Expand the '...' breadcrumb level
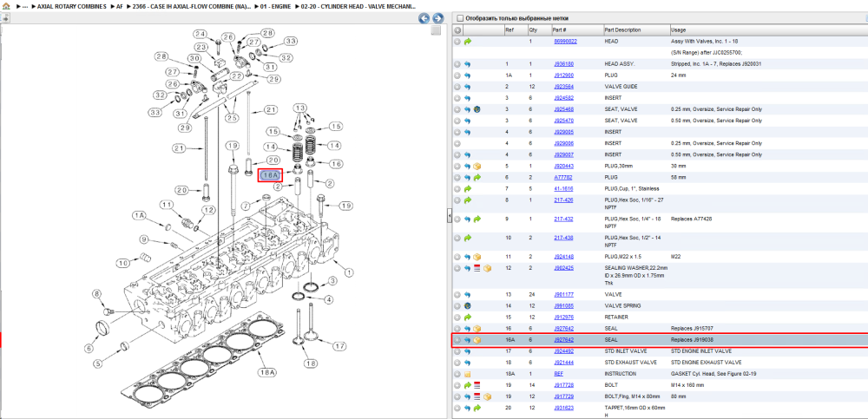 (25, 6)
